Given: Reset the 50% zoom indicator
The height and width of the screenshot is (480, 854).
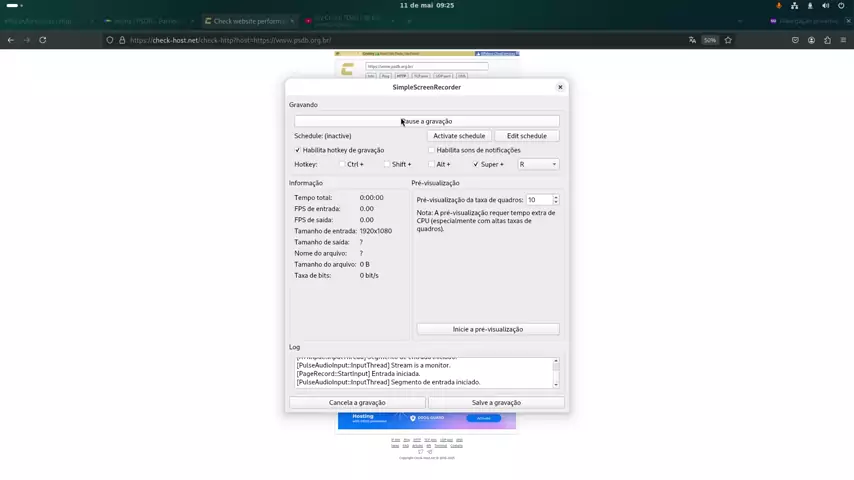Looking at the screenshot, I should click(x=710, y=40).
